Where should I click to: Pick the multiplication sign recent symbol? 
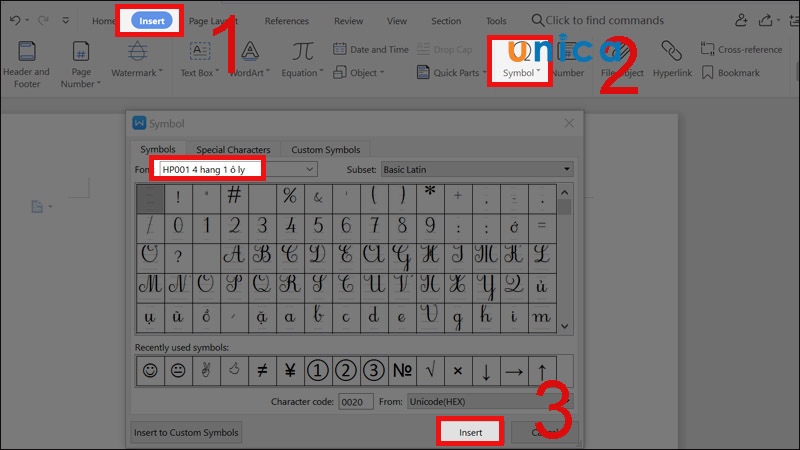click(458, 370)
